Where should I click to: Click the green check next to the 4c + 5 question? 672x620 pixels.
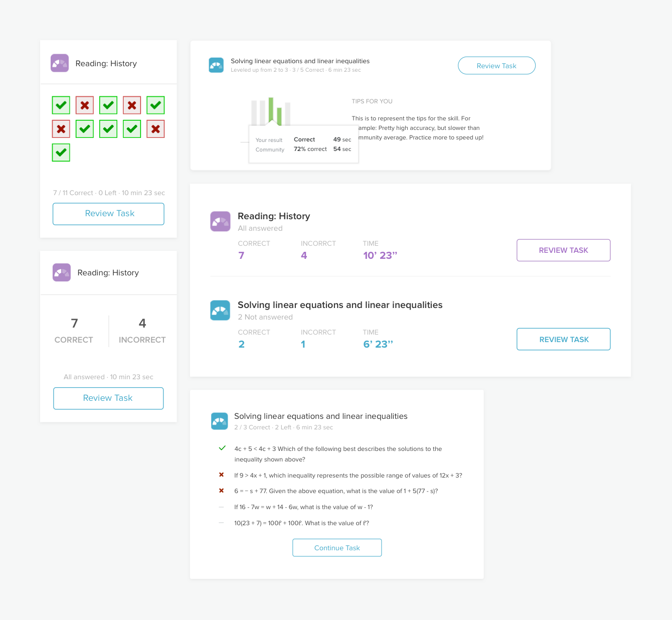pyautogui.click(x=222, y=448)
